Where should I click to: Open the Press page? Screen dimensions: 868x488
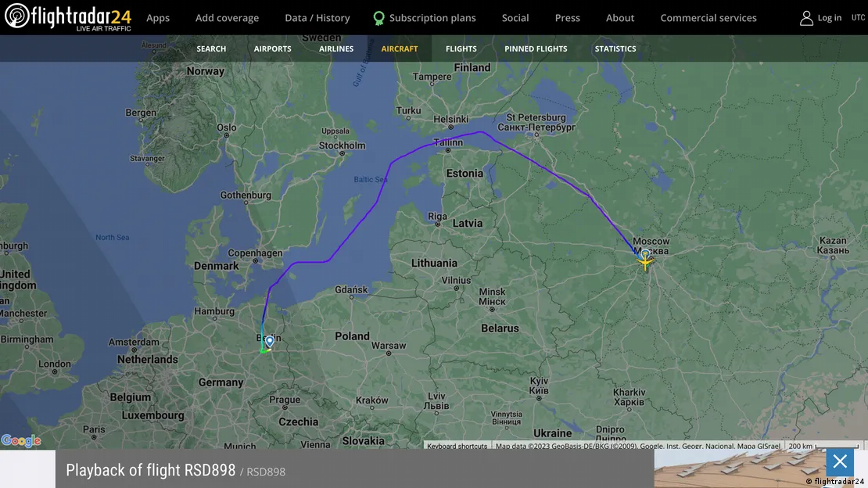pyautogui.click(x=568, y=18)
